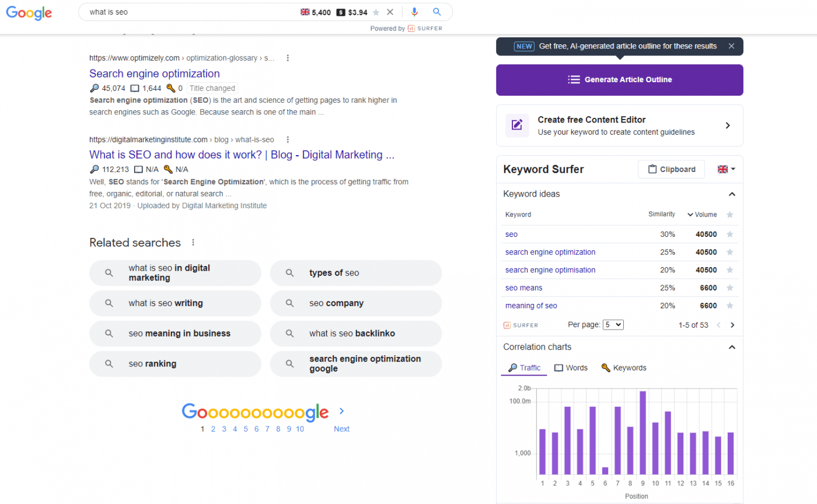Switch to the Words chart tab
Image resolution: width=817 pixels, height=504 pixels.
click(x=571, y=368)
